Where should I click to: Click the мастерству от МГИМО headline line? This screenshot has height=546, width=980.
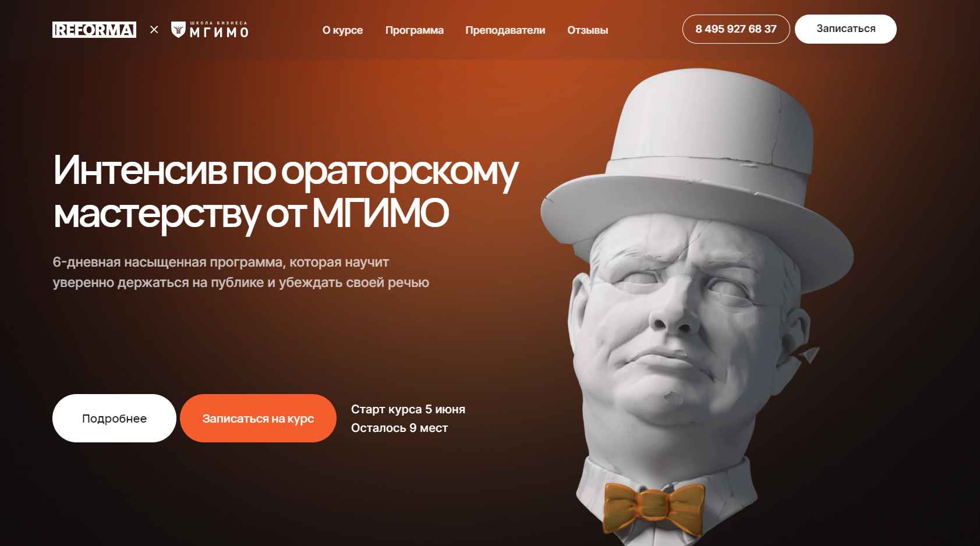point(251,214)
